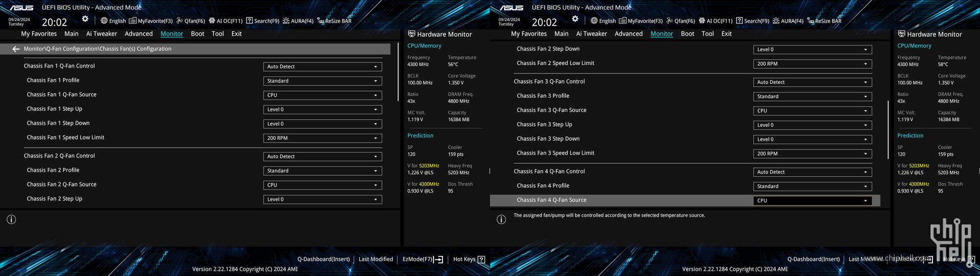Switch to My Favorites tab in left screen
Image resolution: width=980 pixels, height=276 pixels.
pos(39,34)
